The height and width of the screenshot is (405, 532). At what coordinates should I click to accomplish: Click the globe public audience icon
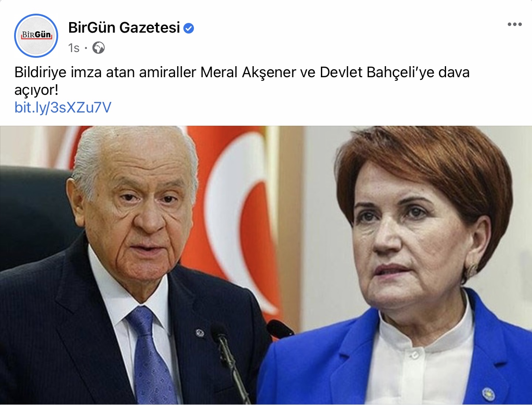pos(99,48)
